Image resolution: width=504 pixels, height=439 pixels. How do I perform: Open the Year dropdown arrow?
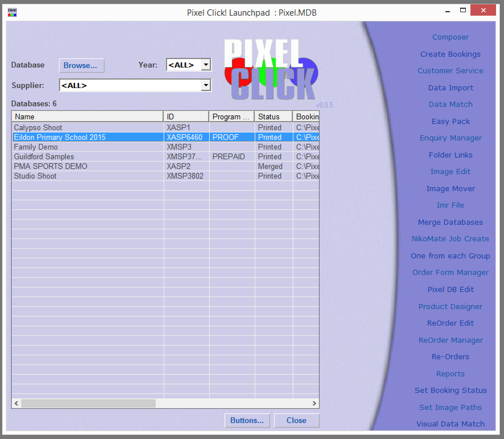tap(206, 65)
